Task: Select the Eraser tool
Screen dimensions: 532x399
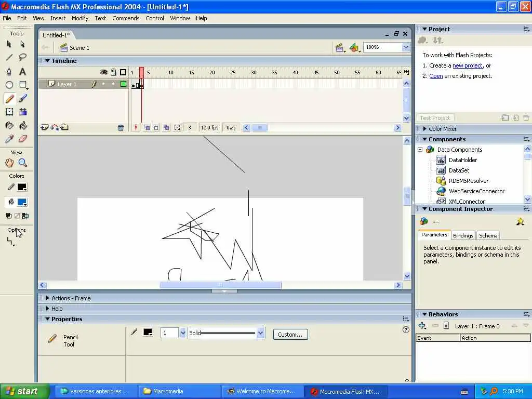Action: [x=22, y=139]
